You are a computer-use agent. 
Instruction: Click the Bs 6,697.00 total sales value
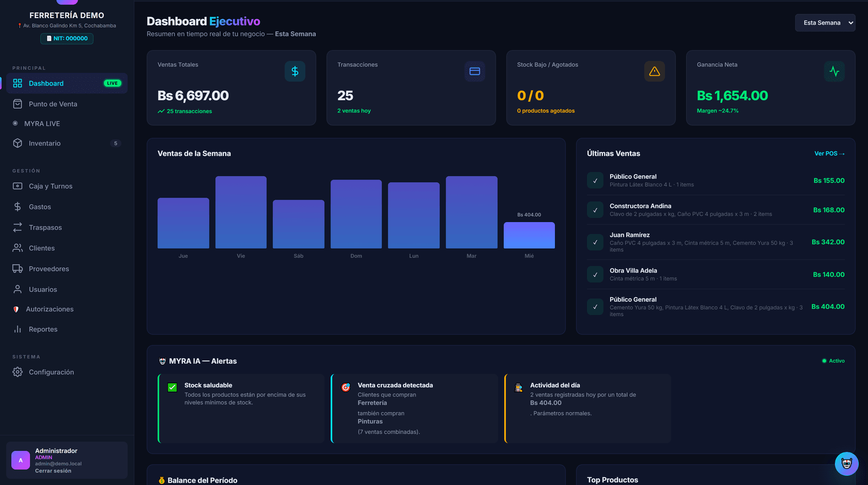click(x=193, y=96)
